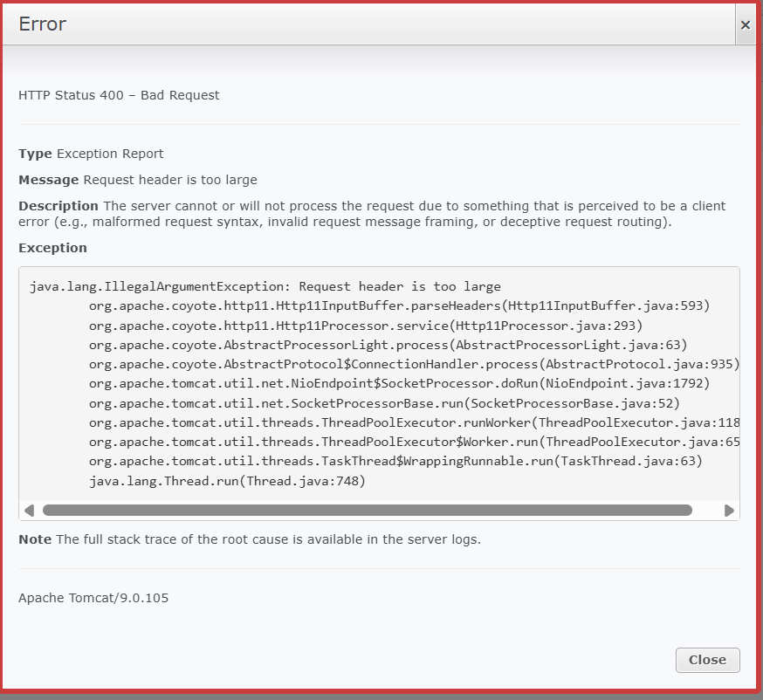Screen dimensions: 763x700
Task: Click the SocketProcessorBase.run stack trace line
Action: point(384,403)
